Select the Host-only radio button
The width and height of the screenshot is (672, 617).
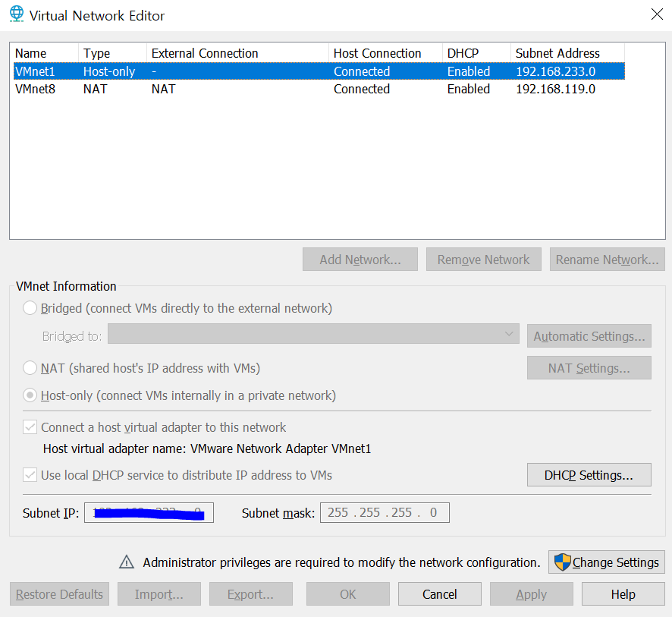(x=30, y=395)
